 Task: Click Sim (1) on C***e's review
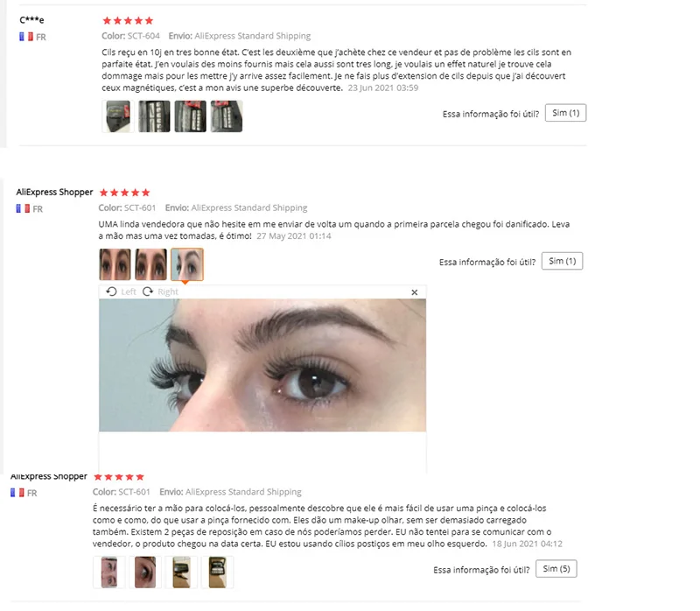pos(565,113)
